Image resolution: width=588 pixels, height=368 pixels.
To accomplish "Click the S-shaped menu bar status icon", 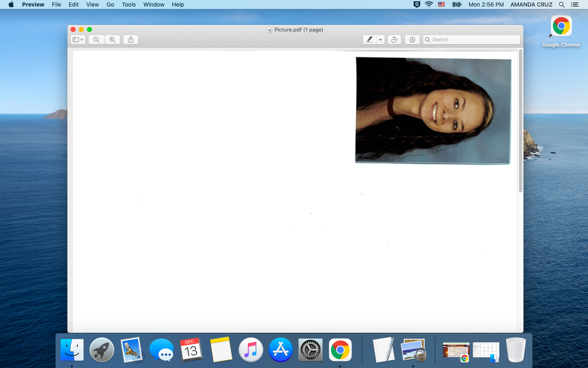I will 416,4.
